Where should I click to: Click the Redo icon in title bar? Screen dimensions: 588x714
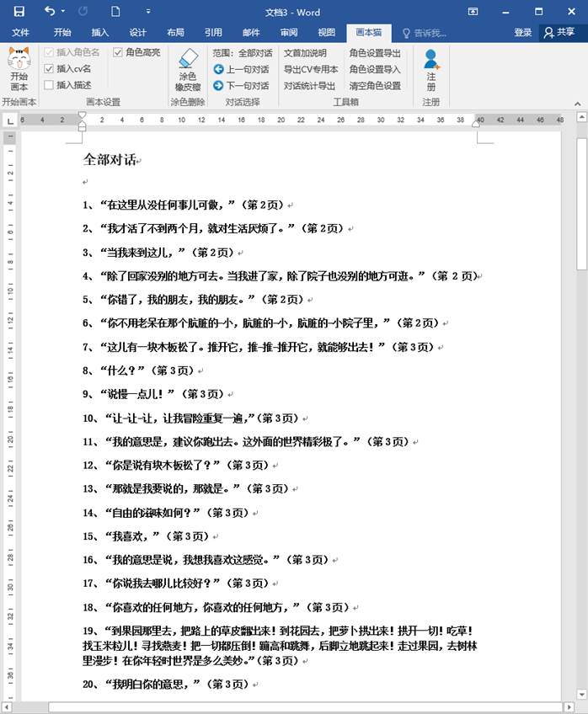83,12
